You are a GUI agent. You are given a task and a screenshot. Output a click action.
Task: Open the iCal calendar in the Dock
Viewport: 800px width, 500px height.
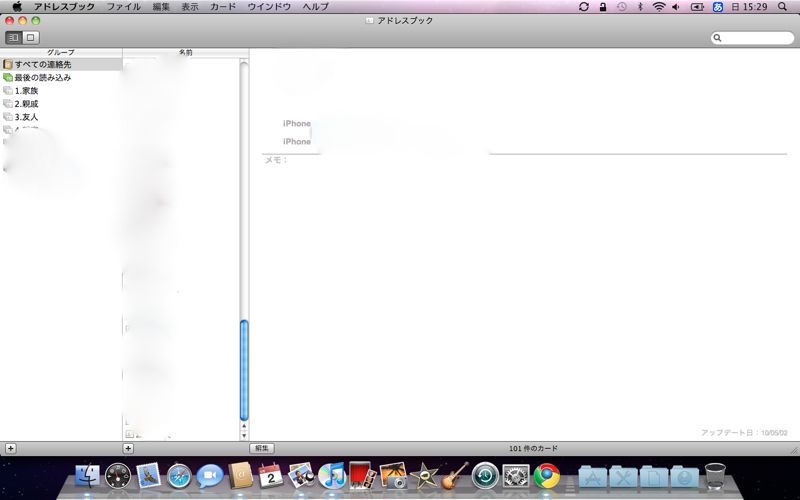[x=271, y=476]
